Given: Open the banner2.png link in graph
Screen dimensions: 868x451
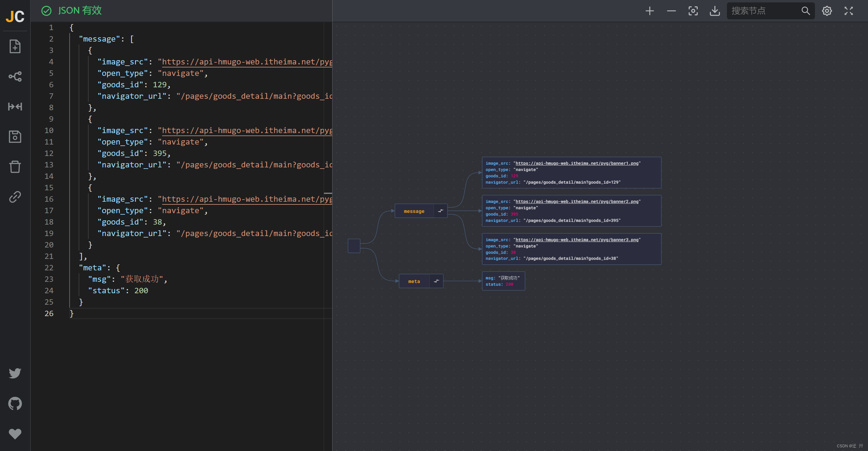Looking at the screenshot, I should (577, 201).
